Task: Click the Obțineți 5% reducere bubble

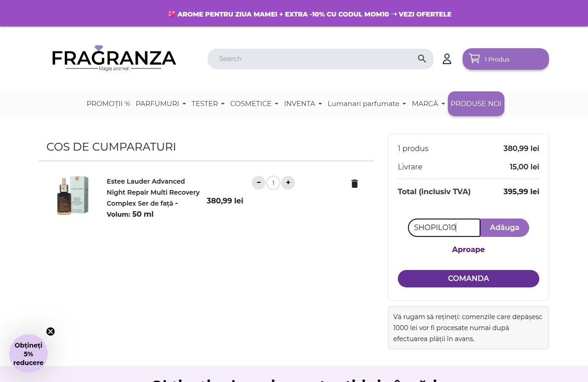Action: [x=28, y=354]
